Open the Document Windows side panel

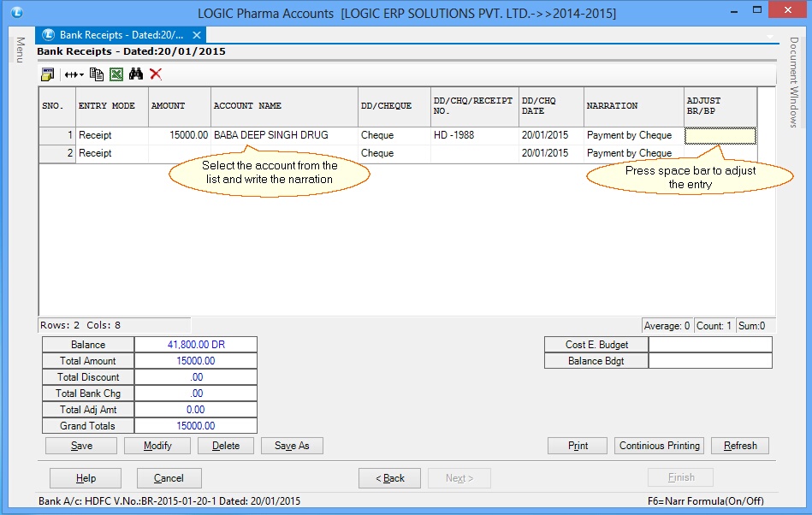click(794, 82)
